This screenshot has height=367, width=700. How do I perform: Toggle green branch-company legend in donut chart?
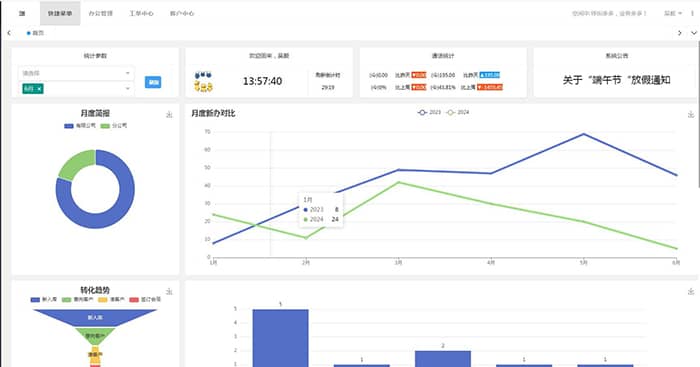click(x=114, y=126)
